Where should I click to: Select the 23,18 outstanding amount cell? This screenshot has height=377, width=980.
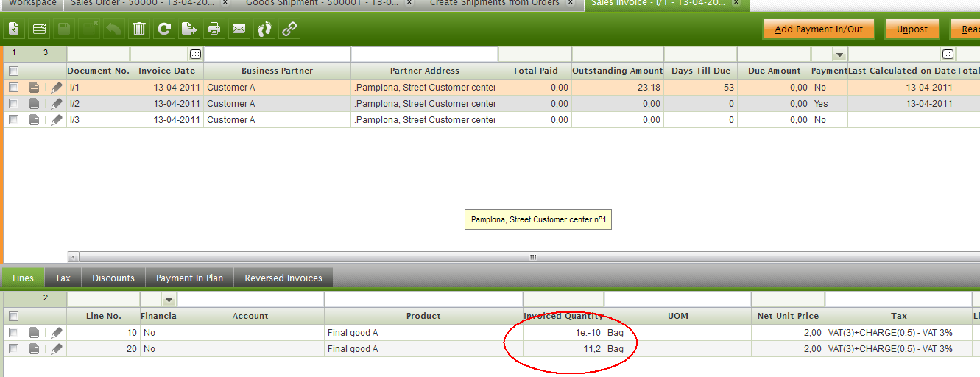click(x=618, y=87)
